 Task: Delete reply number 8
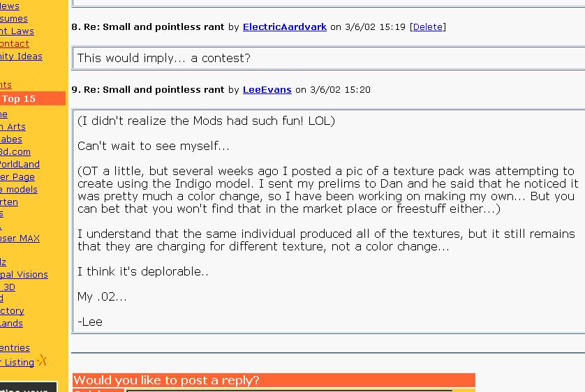427,27
